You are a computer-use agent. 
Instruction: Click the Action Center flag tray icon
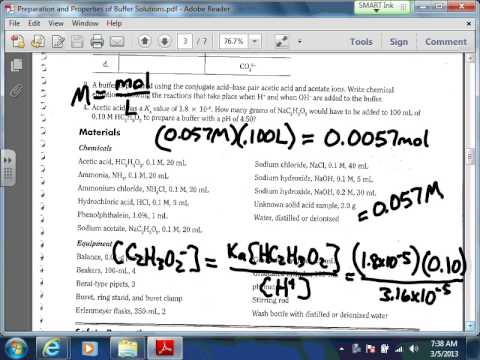(370, 349)
